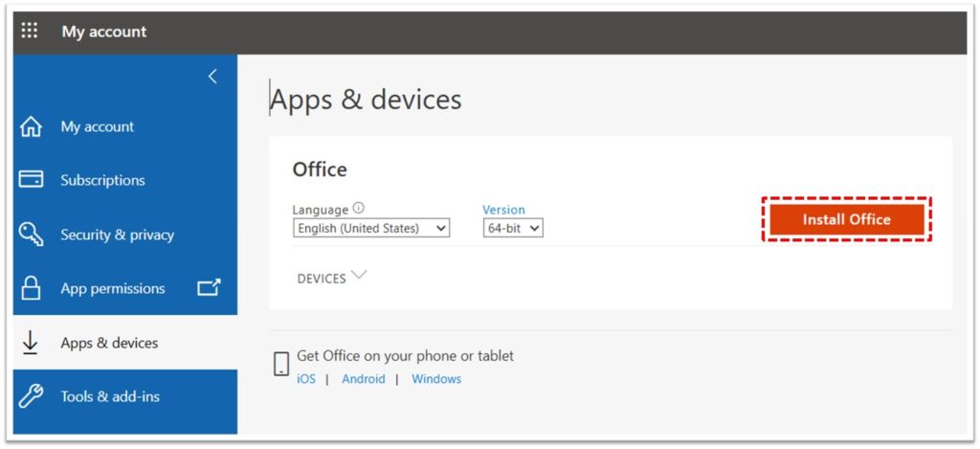Screen dimensions: 980x449
Task: Click the Language label text
Action: 321,210
